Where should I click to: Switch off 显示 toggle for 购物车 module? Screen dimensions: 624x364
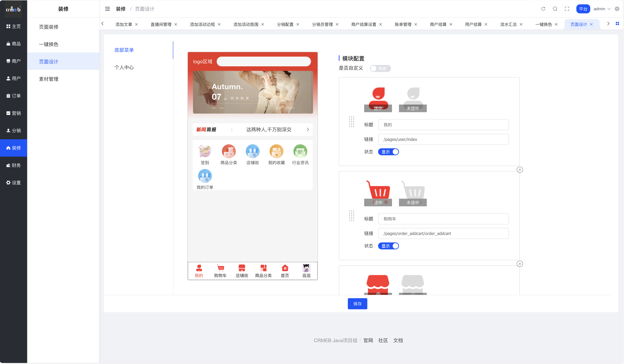click(388, 246)
